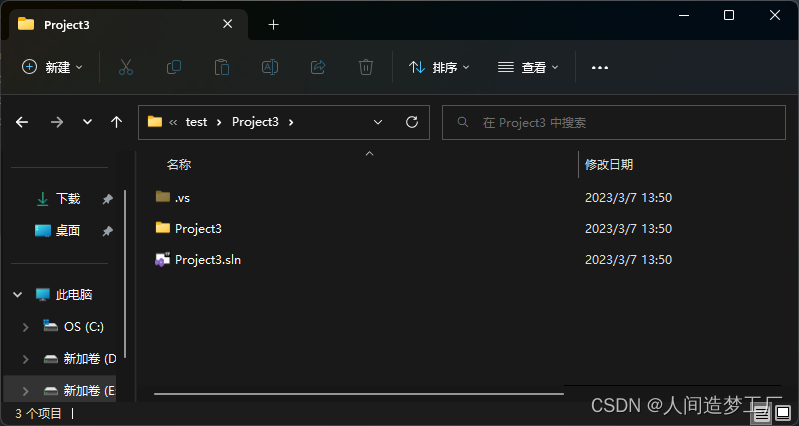The width and height of the screenshot is (799, 426).
Task: Click the sidebar vertical scrollbar
Action: [x=125, y=275]
